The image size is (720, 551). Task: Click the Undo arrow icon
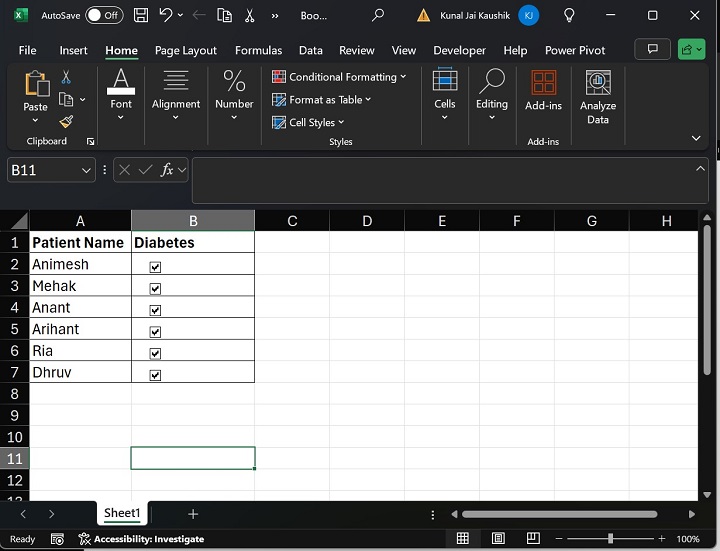click(x=166, y=15)
